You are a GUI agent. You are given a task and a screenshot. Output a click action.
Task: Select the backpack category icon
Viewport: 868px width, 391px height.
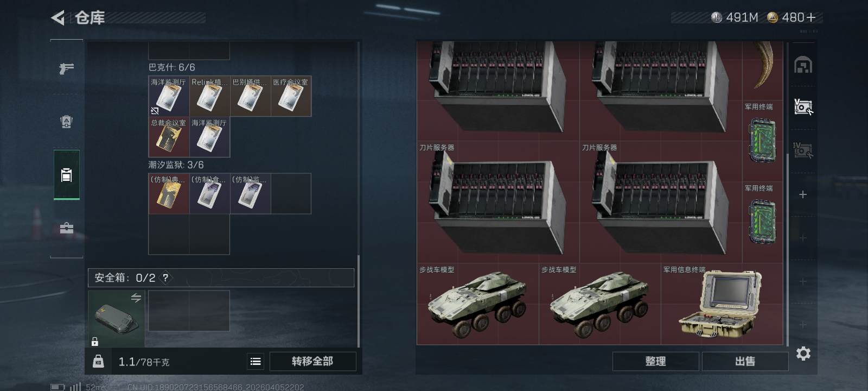click(67, 175)
